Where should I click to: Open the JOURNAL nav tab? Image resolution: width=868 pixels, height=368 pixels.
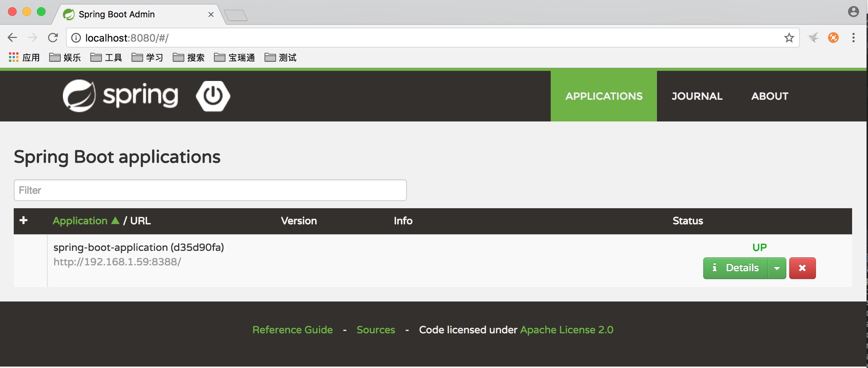[x=697, y=96]
